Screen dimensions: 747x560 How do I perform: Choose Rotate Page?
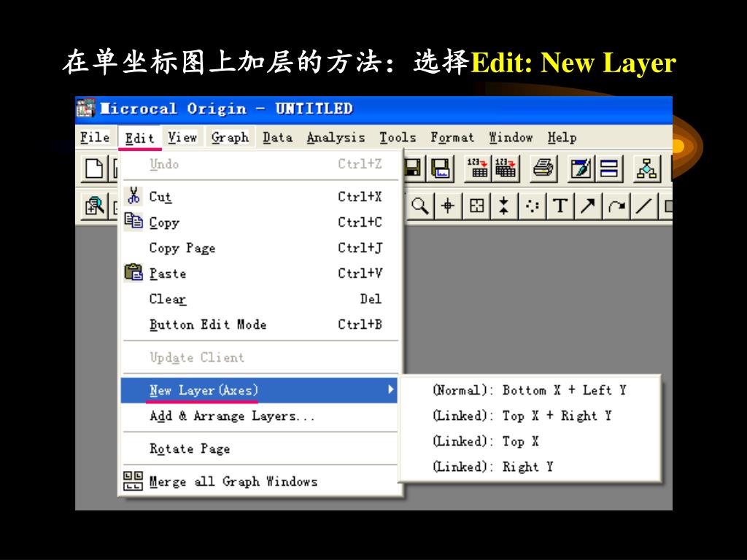point(260,448)
